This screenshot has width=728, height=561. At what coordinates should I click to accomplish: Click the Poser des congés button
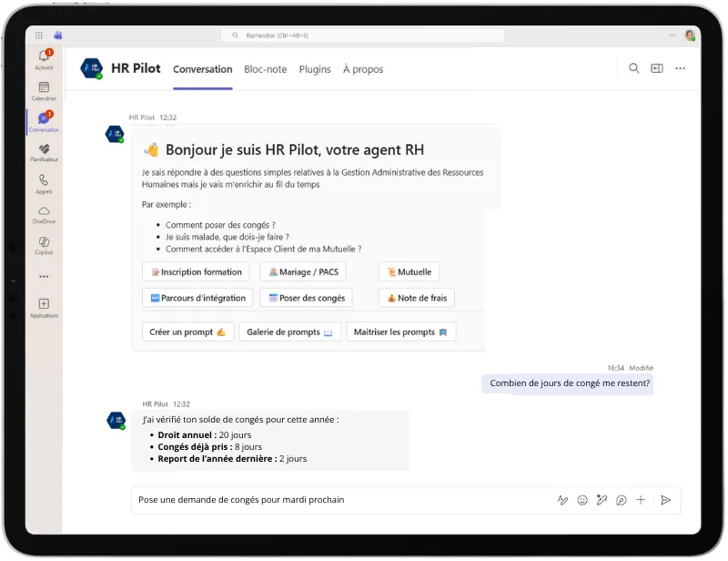pos(307,298)
